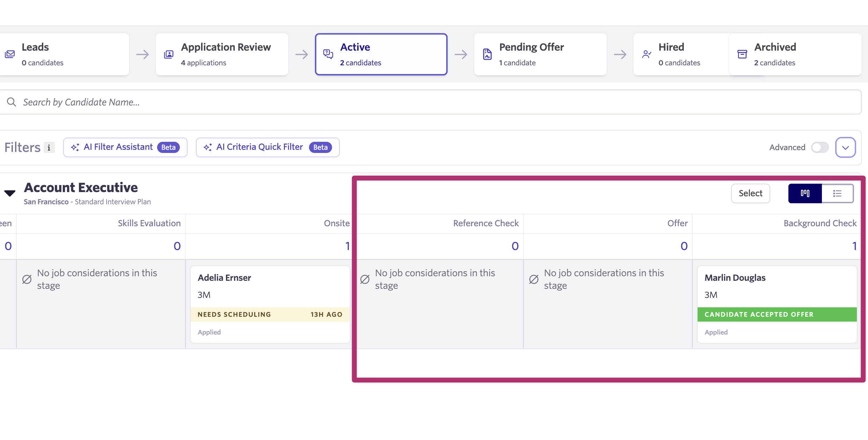868x440 pixels.
Task: Open AI Criteria Quick Filter
Action: coord(267,147)
